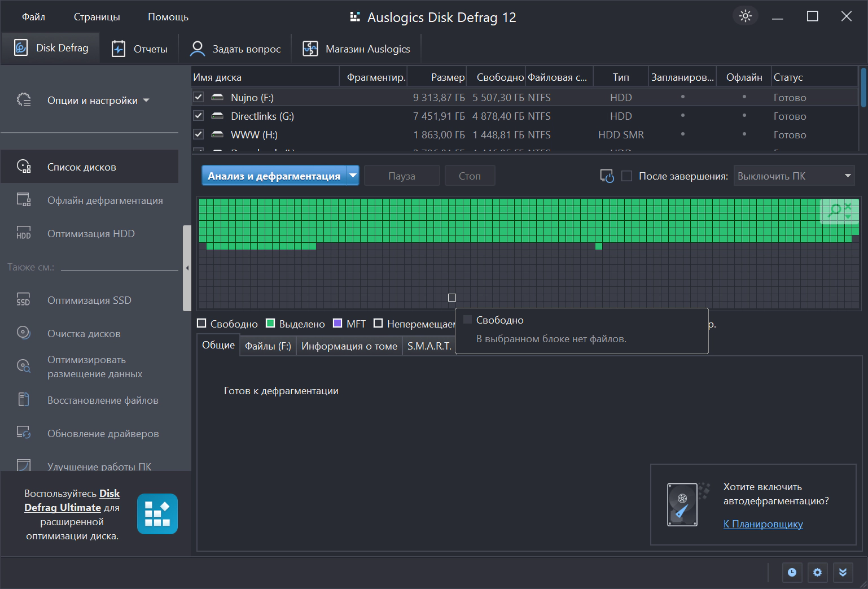Open Улучшение работы ПК icon
Image resolution: width=868 pixels, height=589 pixels.
point(24,465)
